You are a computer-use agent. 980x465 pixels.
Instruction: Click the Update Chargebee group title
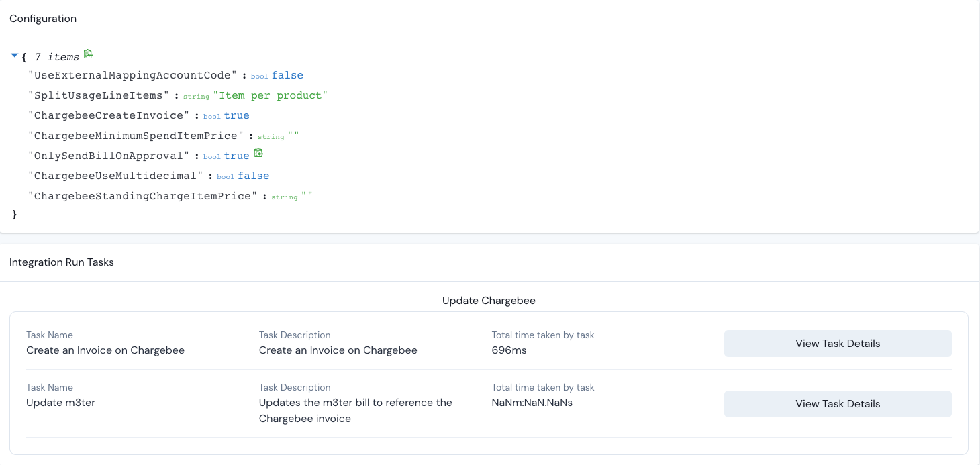489,301
